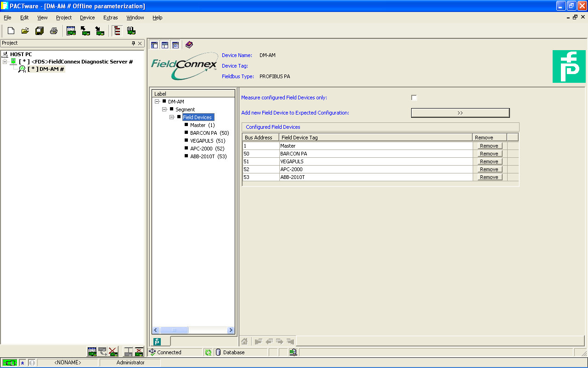
Task: Click the connect device icon under Project panel
Action: (x=129, y=352)
